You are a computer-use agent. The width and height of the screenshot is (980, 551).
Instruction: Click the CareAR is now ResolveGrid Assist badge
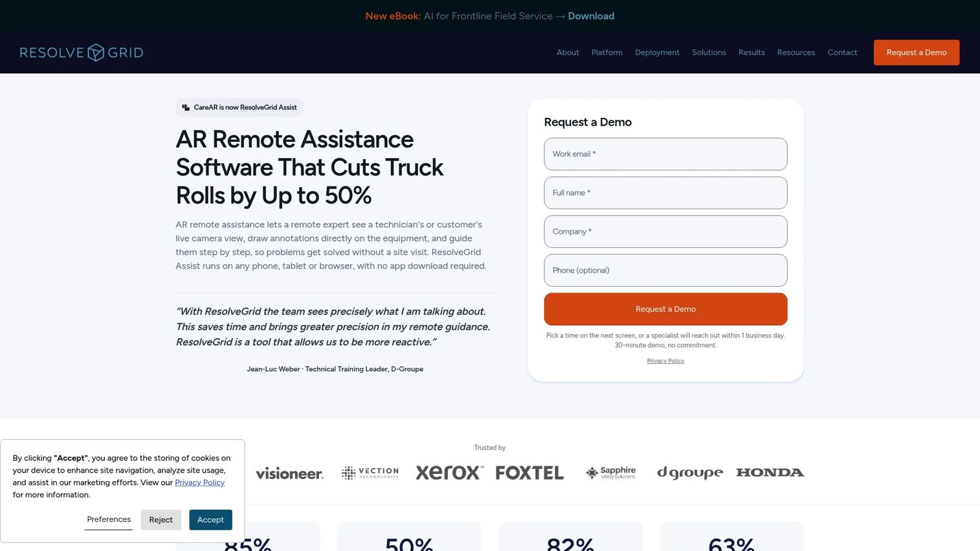coord(239,107)
